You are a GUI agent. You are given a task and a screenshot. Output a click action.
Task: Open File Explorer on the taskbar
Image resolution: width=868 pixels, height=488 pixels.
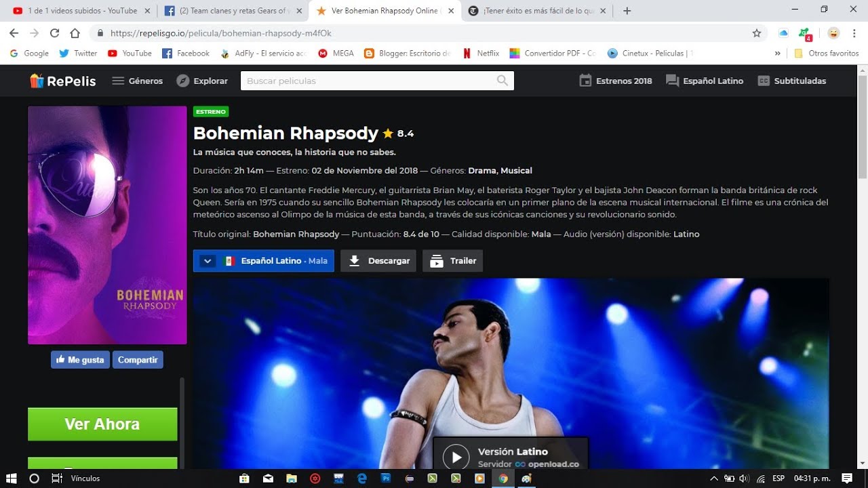(292, 479)
